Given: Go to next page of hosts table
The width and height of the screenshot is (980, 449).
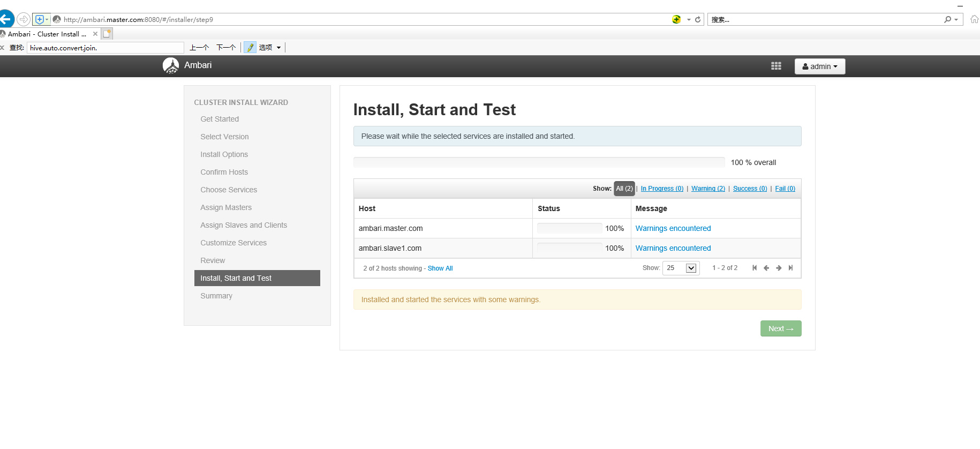Looking at the screenshot, I should [779, 268].
